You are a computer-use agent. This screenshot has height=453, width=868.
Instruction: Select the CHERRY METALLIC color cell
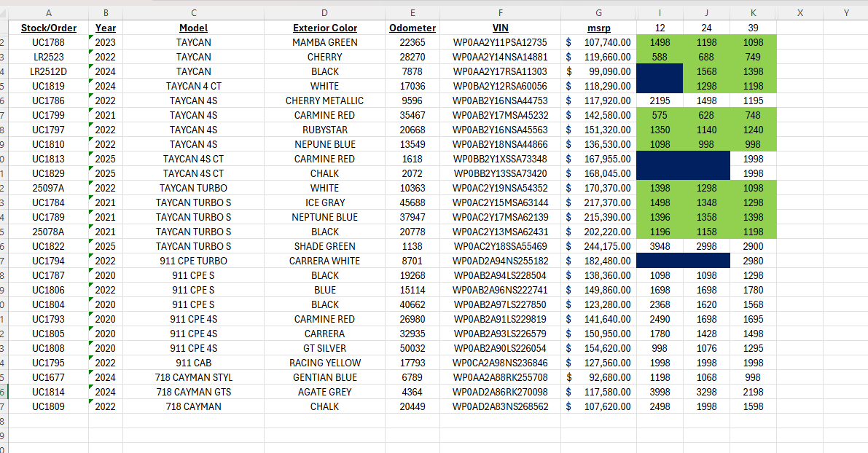[x=325, y=101]
